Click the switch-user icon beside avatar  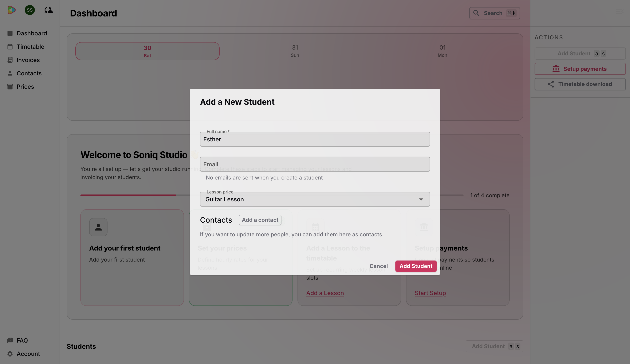tap(49, 10)
